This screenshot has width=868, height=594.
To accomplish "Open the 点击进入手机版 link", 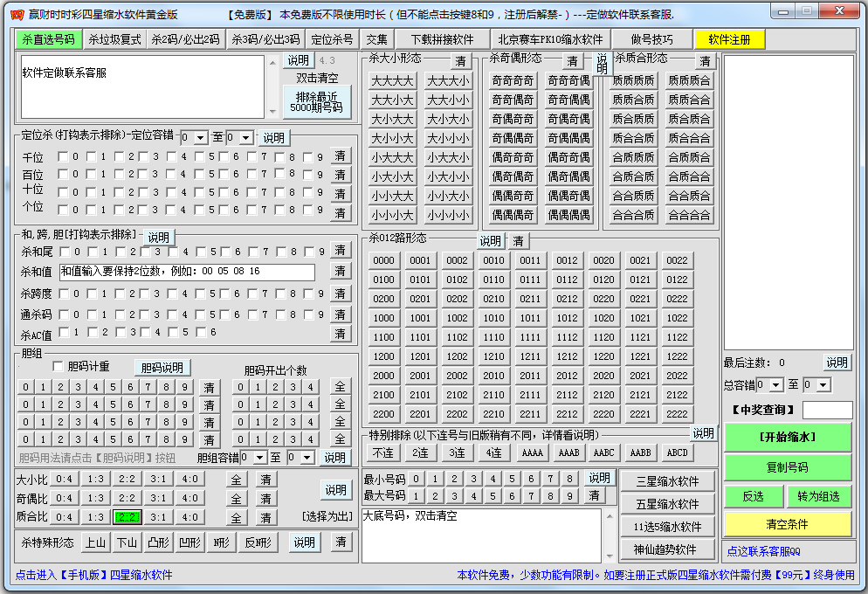I will tap(94, 575).
